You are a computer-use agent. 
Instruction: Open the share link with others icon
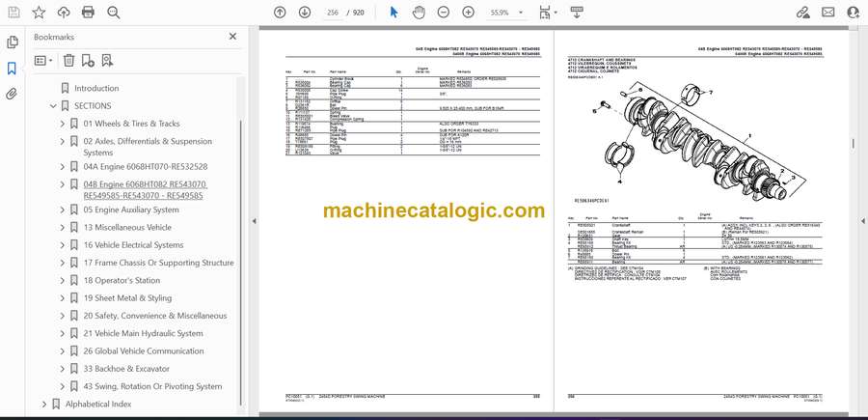coord(803,13)
